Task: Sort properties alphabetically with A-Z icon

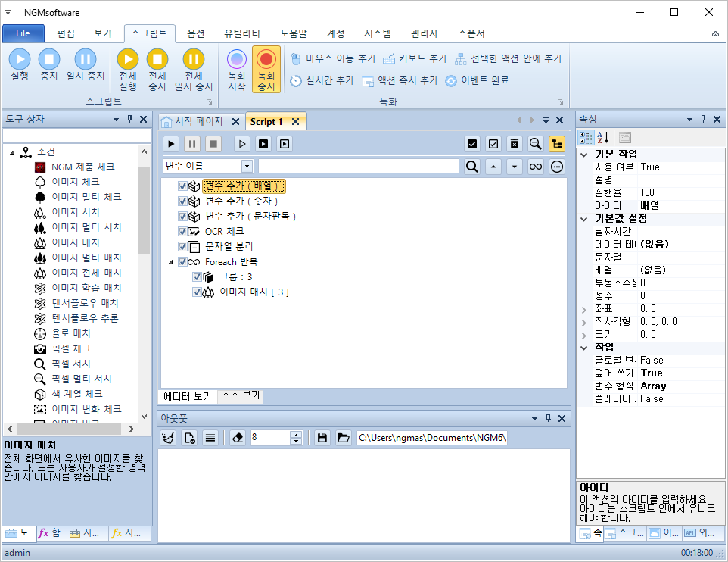Action: [602, 138]
